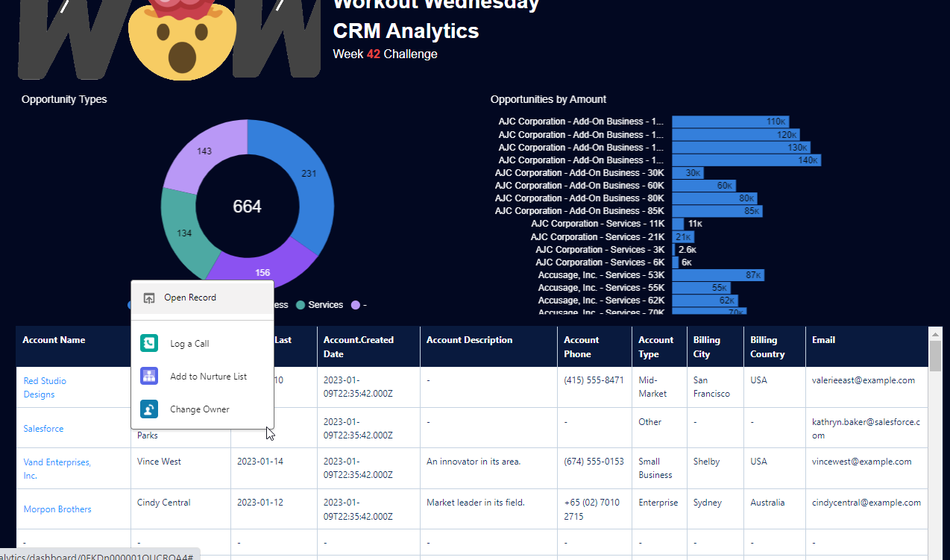
Task: Open the Salesforce account link
Action: pyautogui.click(x=43, y=429)
